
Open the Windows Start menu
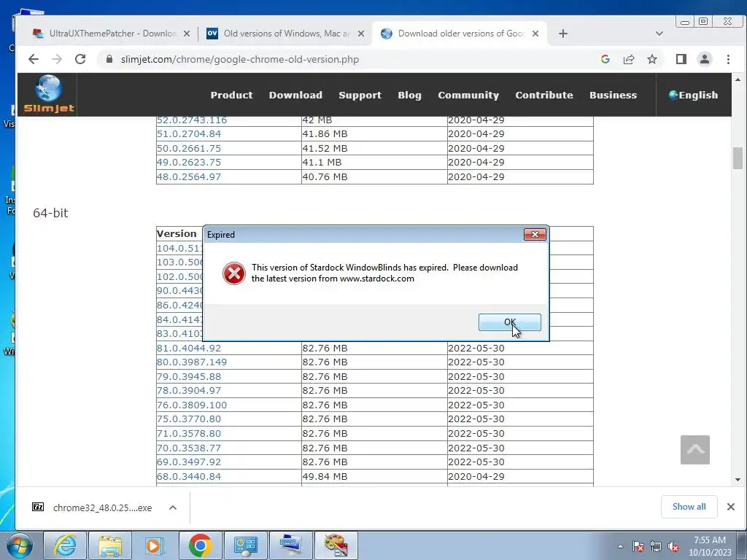coord(20,545)
